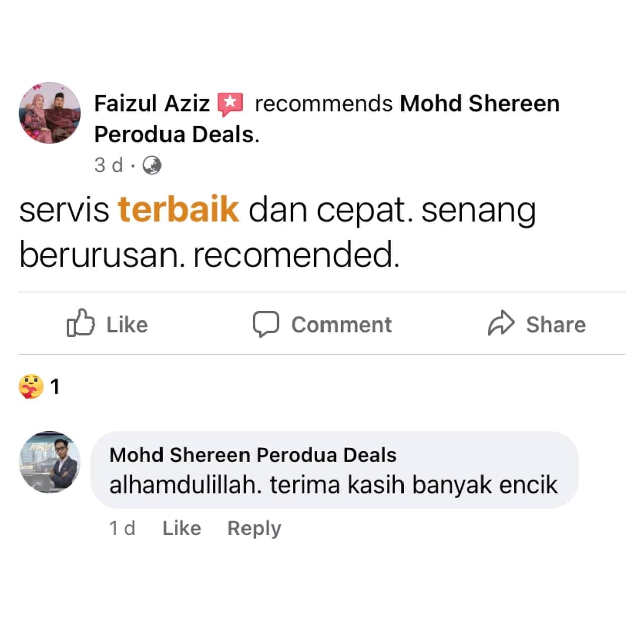Click the red recommendation star badge
This screenshot has height=644, width=644.
pyautogui.click(x=230, y=104)
